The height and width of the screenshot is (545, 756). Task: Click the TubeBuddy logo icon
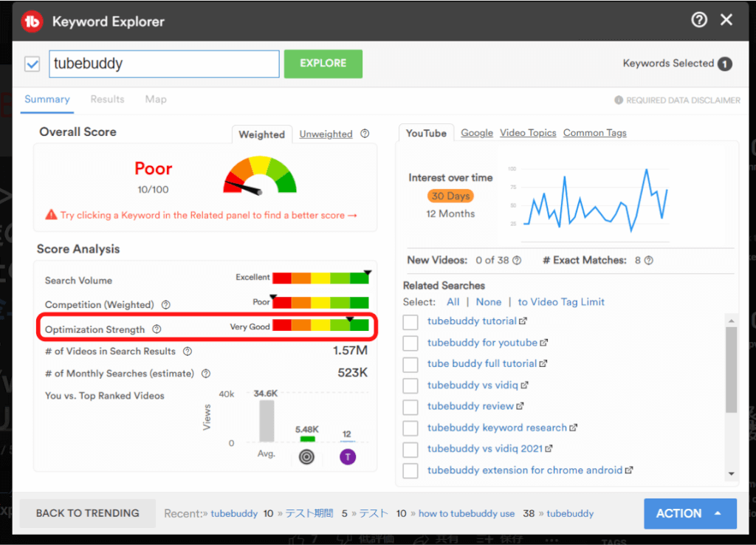(32, 21)
